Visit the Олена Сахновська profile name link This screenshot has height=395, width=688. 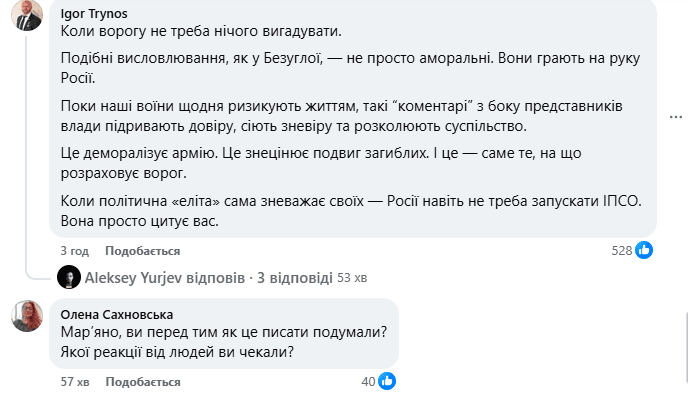coord(117,314)
